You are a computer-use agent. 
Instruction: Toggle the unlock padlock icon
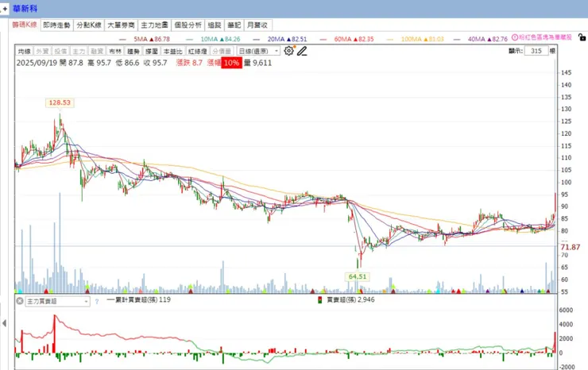tap(582, 37)
